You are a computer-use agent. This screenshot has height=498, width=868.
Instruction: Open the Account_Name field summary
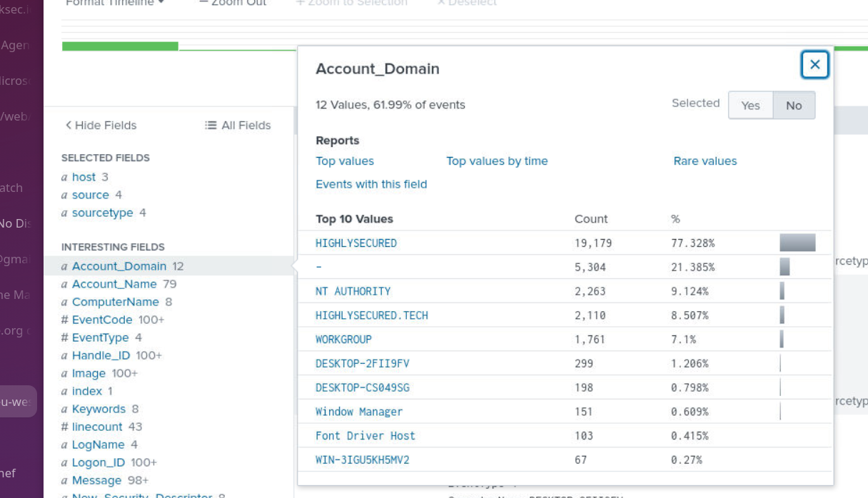point(114,284)
